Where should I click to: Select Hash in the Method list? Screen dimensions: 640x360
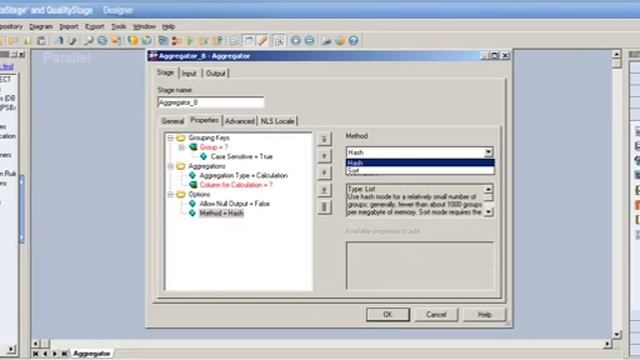tap(420, 163)
